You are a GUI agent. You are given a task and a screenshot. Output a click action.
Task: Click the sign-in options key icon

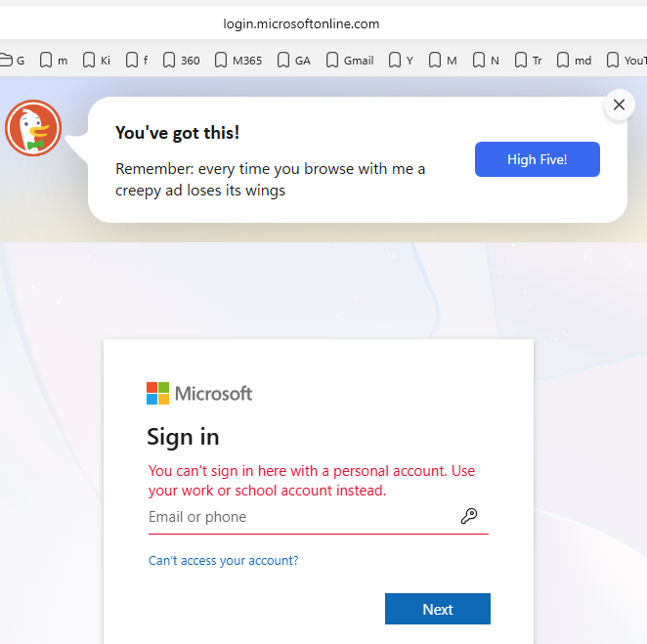tap(469, 516)
